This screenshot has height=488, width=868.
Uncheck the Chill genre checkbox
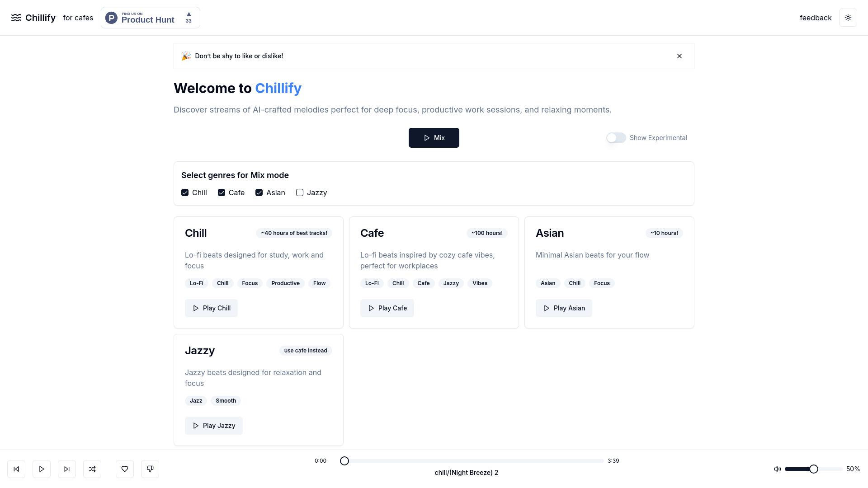click(185, 192)
